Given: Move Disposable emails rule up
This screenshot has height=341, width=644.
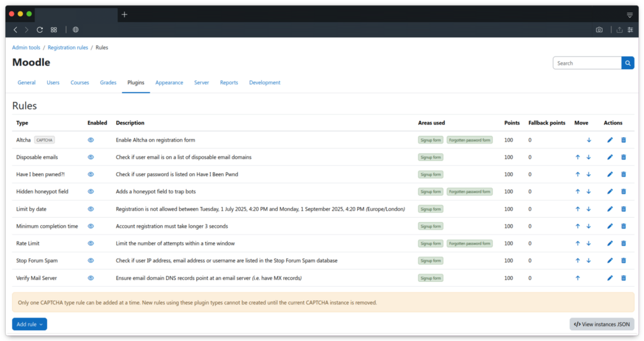Looking at the screenshot, I should coord(577,157).
